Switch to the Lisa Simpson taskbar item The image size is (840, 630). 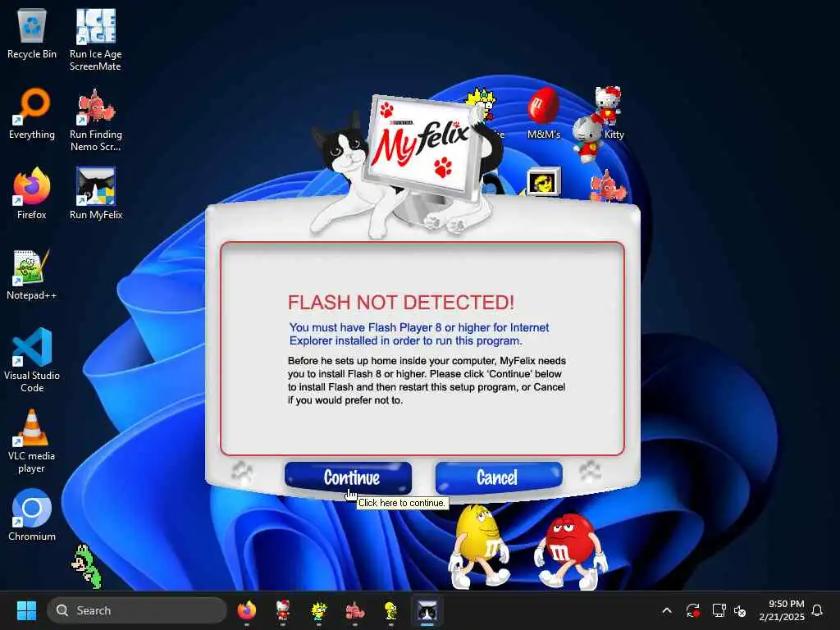pos(319,610)
